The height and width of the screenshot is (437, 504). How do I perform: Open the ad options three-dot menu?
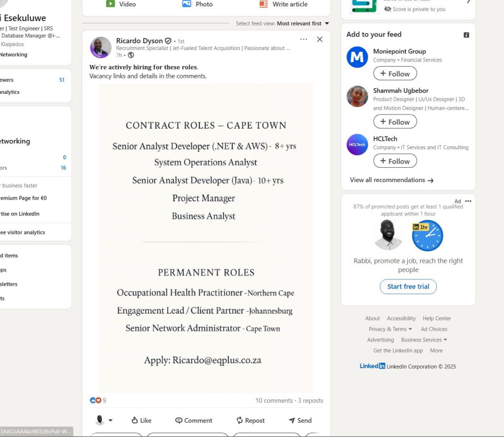[468, 201]
